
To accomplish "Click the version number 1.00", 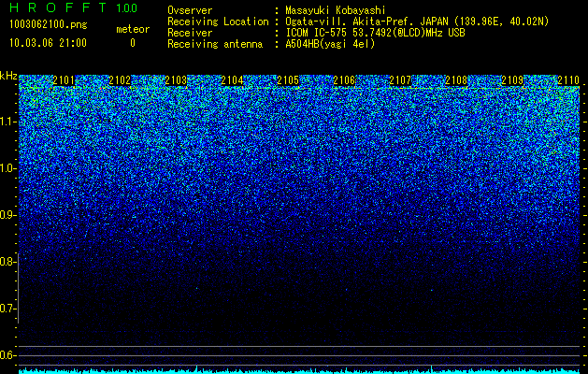I will 127,8.
